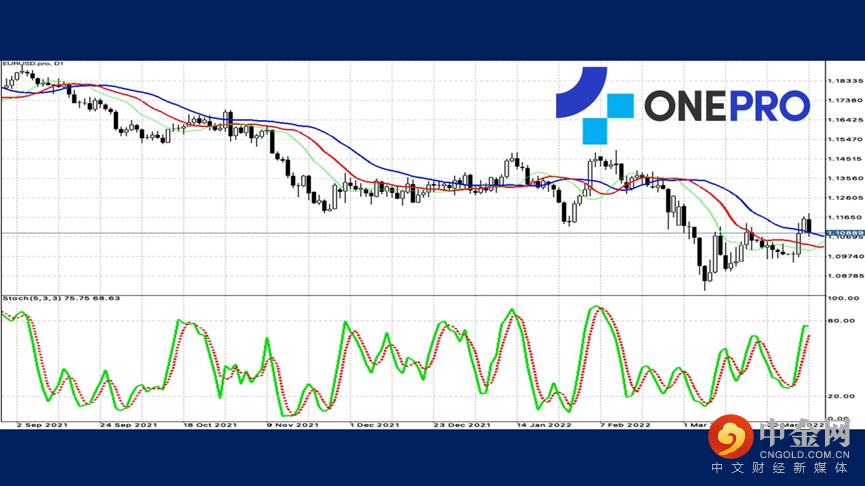
Task: Click the 1 Dec 2021 date label
Action: point(375,425)
